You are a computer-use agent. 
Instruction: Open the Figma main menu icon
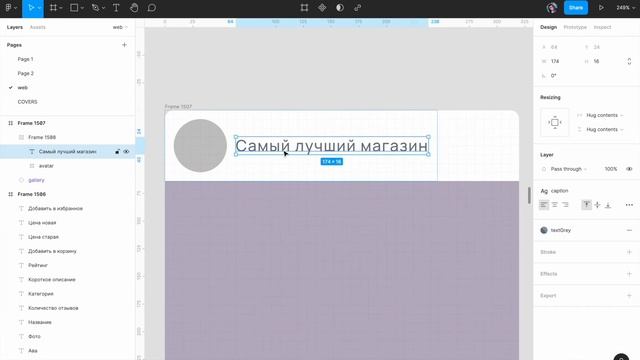8,8
